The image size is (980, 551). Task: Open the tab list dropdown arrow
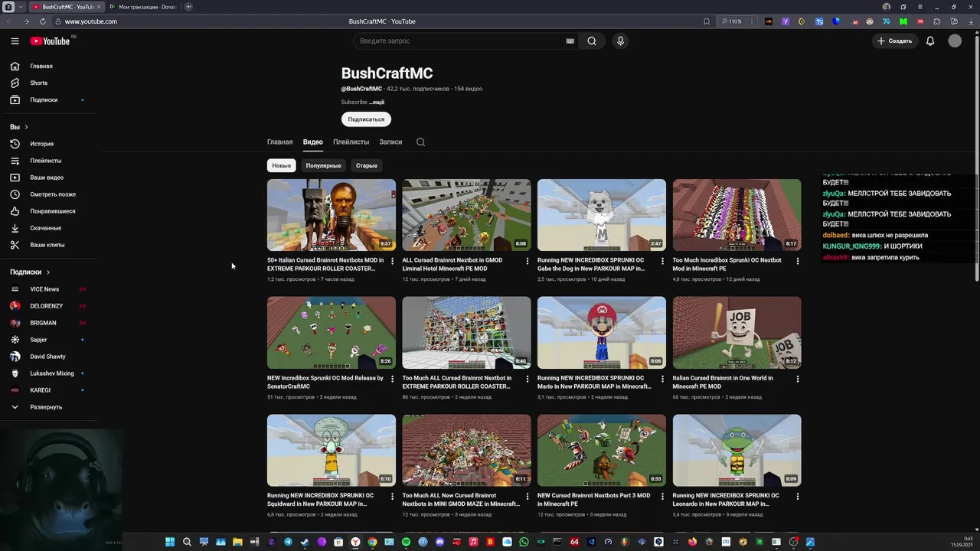pyautogui.click(x=21, y=7)
